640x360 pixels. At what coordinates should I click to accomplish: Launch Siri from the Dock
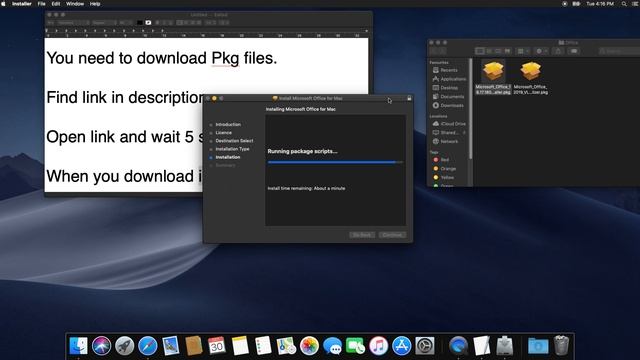101,346
